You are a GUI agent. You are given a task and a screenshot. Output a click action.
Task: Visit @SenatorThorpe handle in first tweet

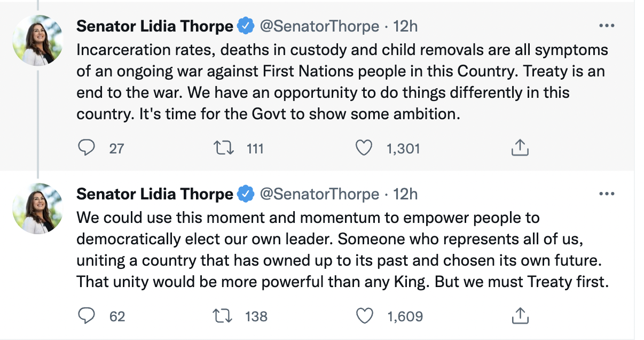(319, 26)
